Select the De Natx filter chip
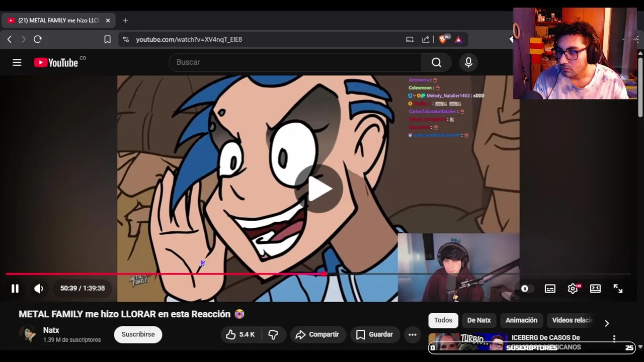 [479, 320]
